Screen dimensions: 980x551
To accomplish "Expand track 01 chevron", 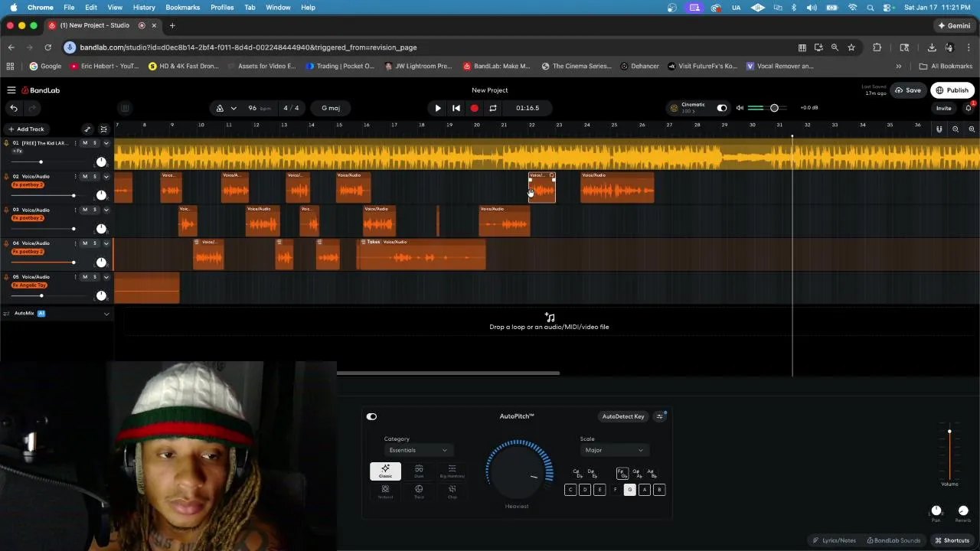I will (x=106, y=143).
